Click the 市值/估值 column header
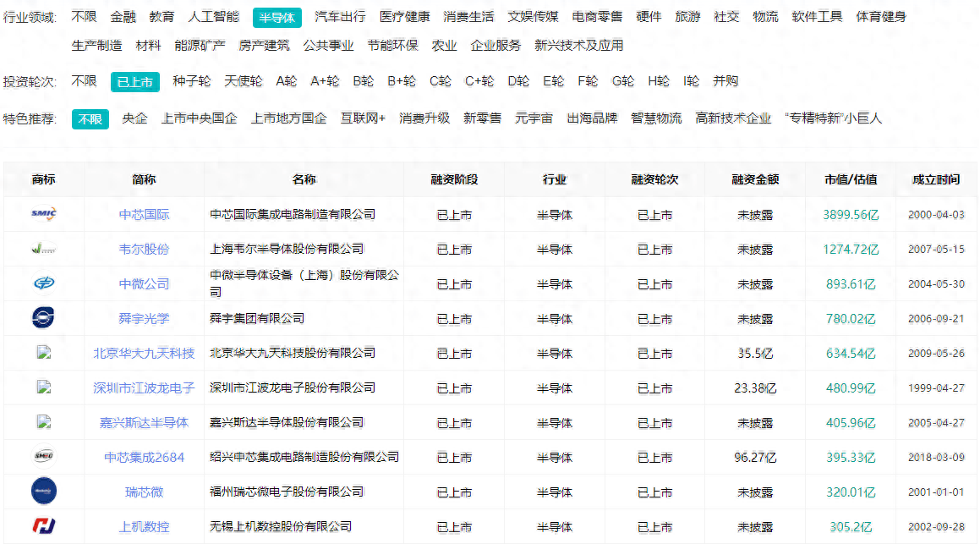This screenshot has height=544, width=980. [x=851, y=179]
